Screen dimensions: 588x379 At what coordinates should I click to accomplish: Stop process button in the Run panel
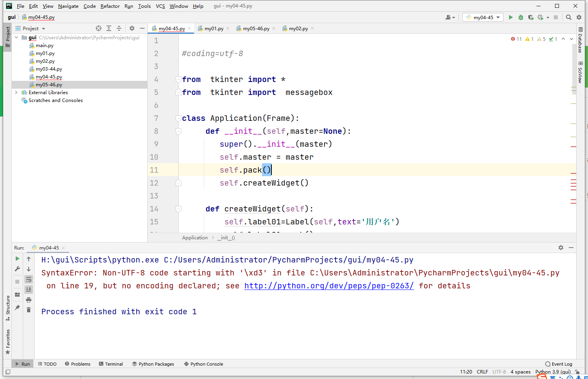click(x=17, y=282)
